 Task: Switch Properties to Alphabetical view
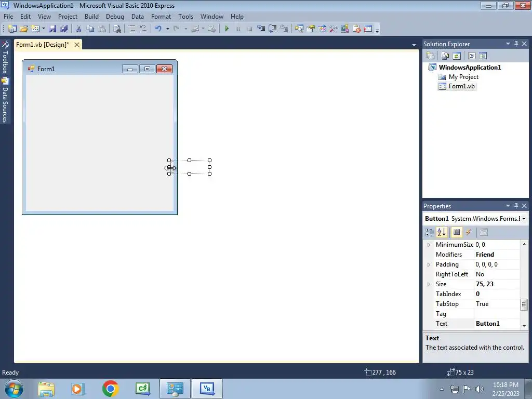click(442, 232)
